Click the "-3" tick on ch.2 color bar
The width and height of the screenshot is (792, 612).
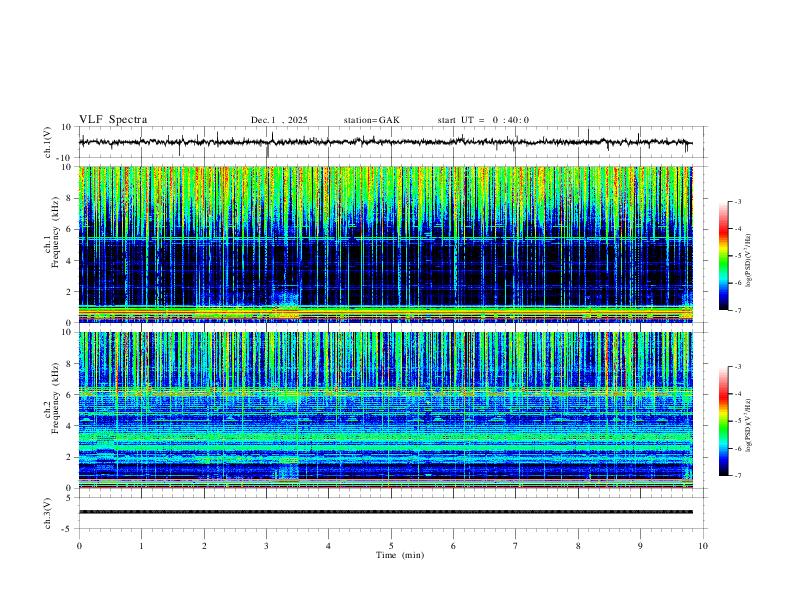click(x=737, y=367)
